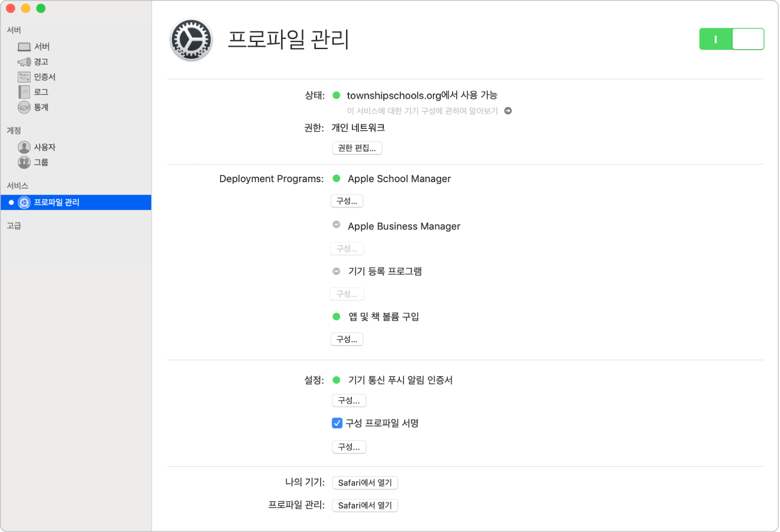The height and width of the screenshot is (532, 780).
Task: Click green status dot beside 기기 통신 푸시 알림 인증서
Action: (336, 380)
